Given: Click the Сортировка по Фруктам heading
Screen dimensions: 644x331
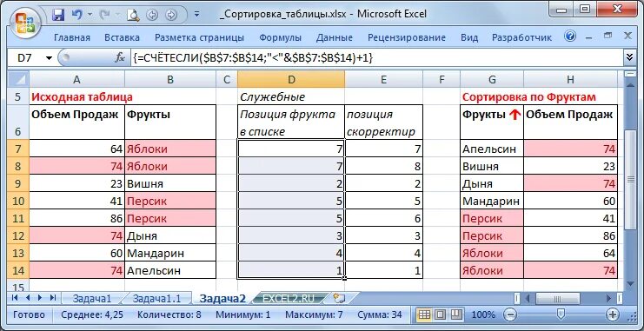Looking at the screenshot, I should 529,97.
